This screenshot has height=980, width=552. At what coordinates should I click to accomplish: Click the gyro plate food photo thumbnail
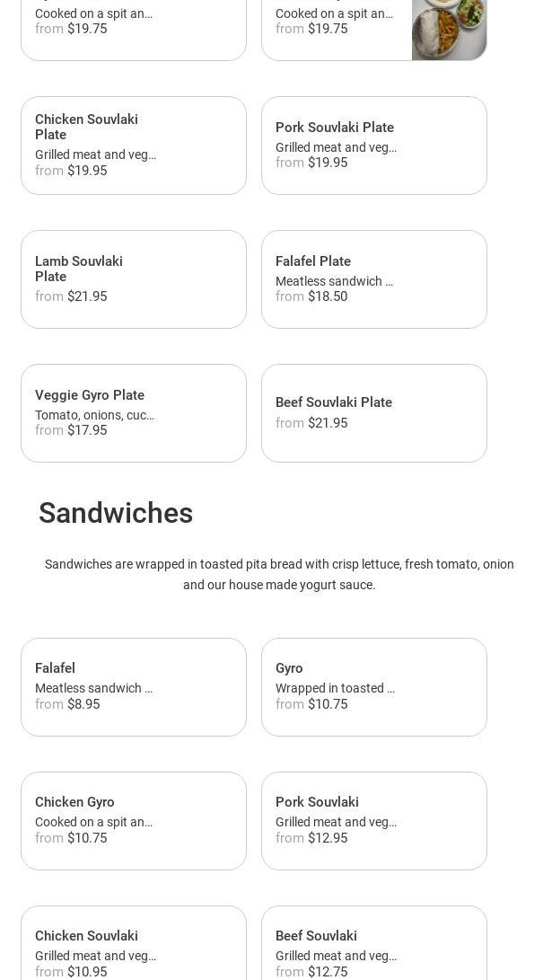point(449,29)
